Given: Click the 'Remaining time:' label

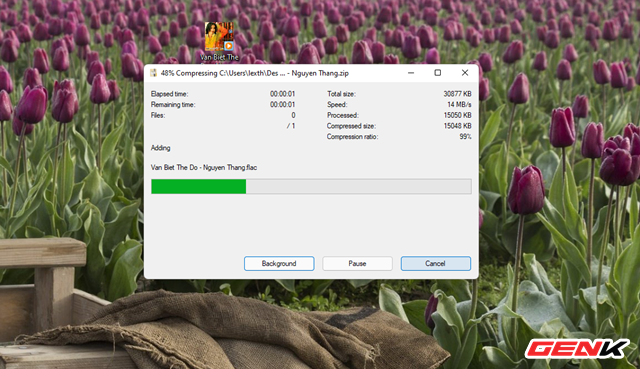Looking at the screenshot, I should (x=173, y=104).
